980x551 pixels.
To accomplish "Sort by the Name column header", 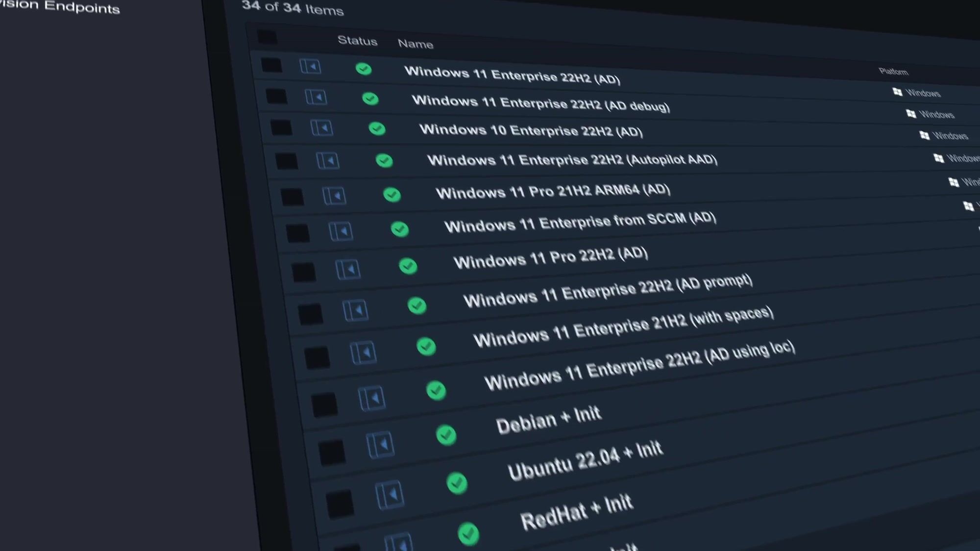I will pyautogui.click(x=415, y=44).
